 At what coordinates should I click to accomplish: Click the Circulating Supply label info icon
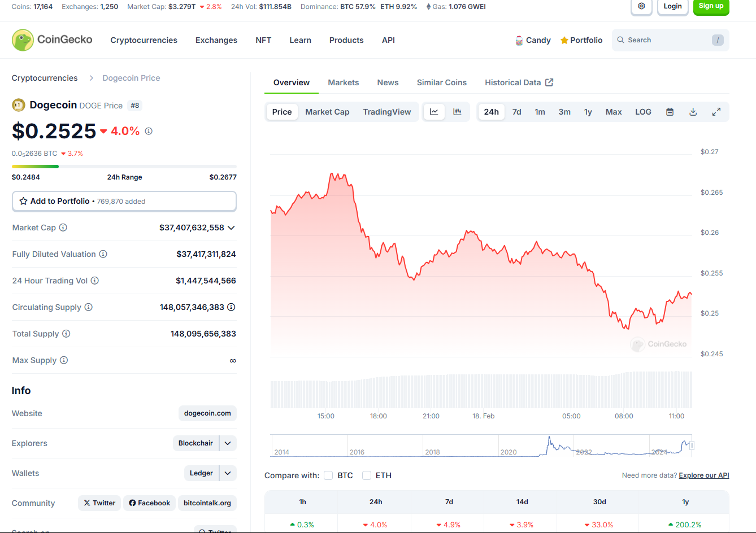tap(88, 307)
